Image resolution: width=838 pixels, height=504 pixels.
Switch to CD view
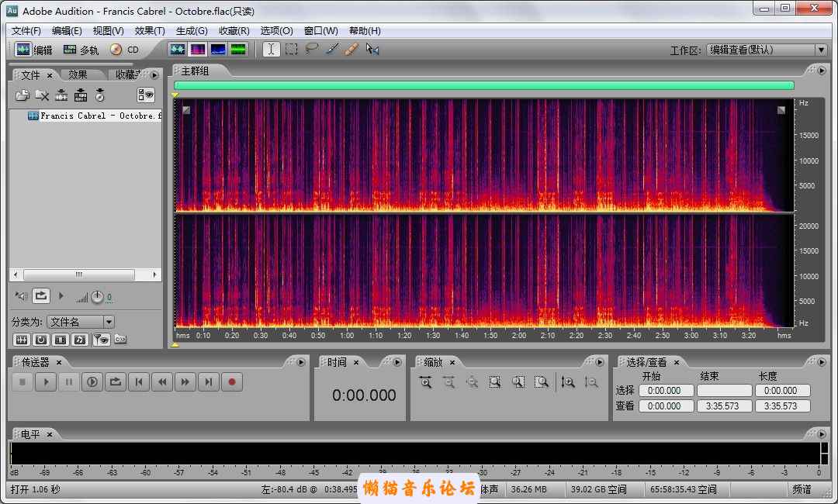pos(124,50)
